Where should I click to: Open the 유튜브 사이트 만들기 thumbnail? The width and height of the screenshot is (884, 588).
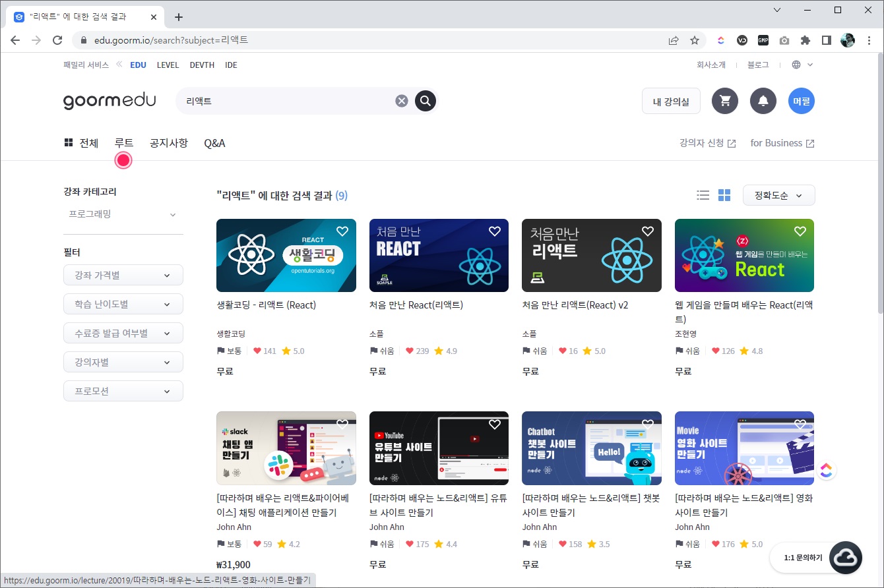pos(439,448)
